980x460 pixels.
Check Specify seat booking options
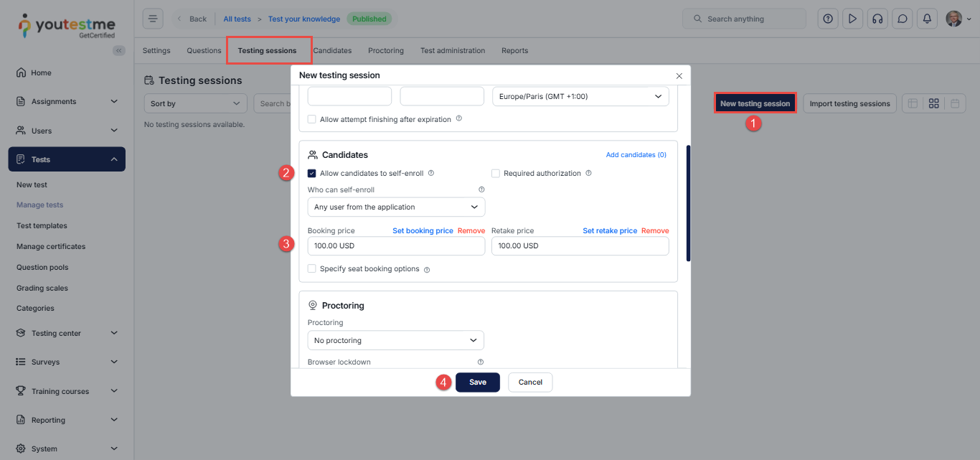(x=312, y=269)
